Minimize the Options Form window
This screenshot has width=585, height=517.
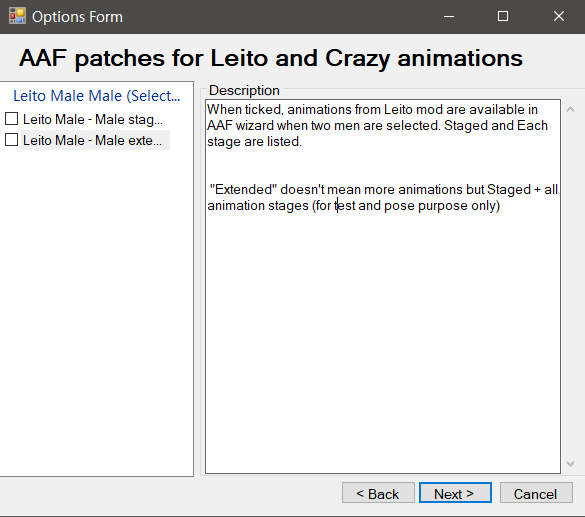click(x=449, y=16)
